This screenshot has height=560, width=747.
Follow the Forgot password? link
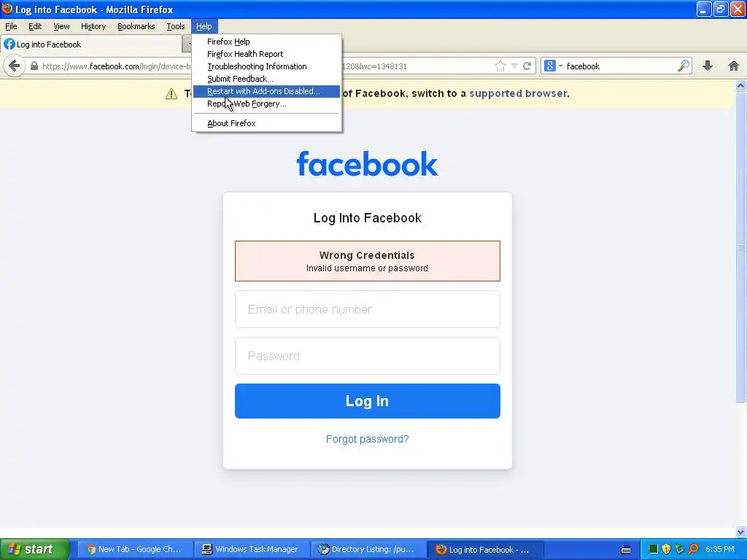click(x=368, y=438)
